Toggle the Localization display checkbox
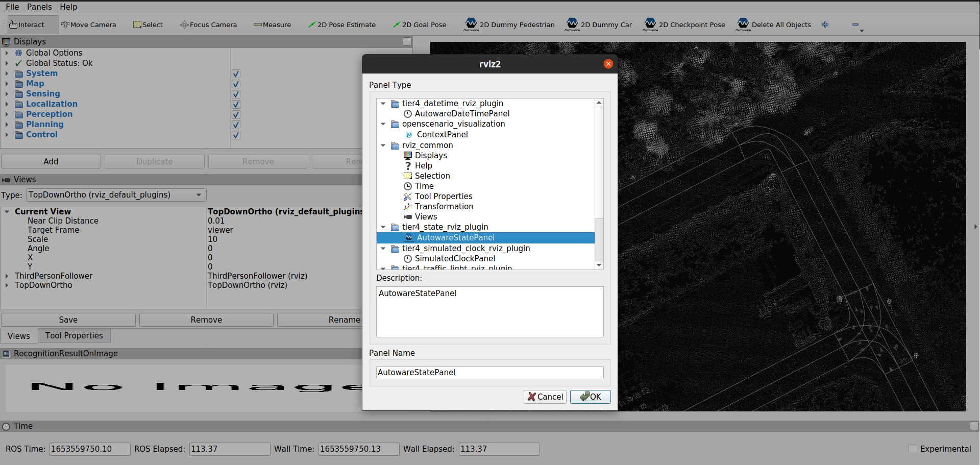 [236, 105]
